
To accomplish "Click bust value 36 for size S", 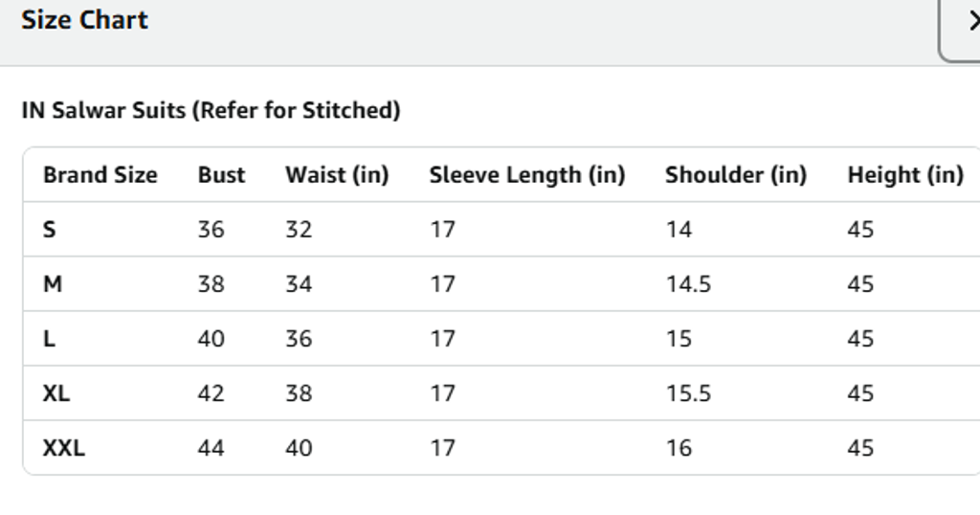I will point(211,230).
